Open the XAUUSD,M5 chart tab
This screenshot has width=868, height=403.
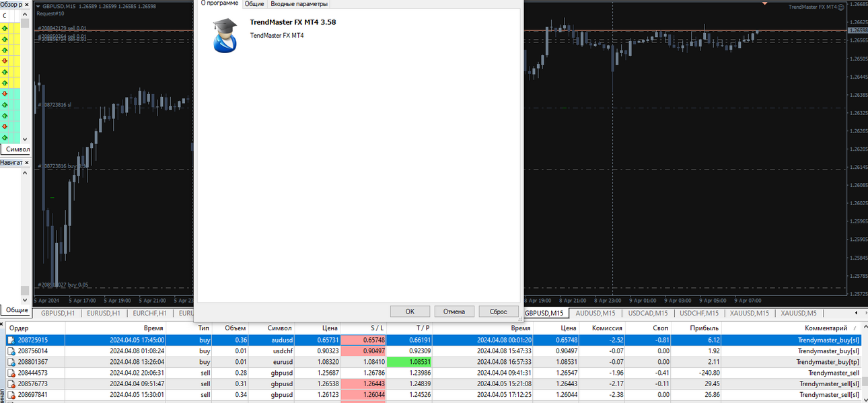point(799,314)
